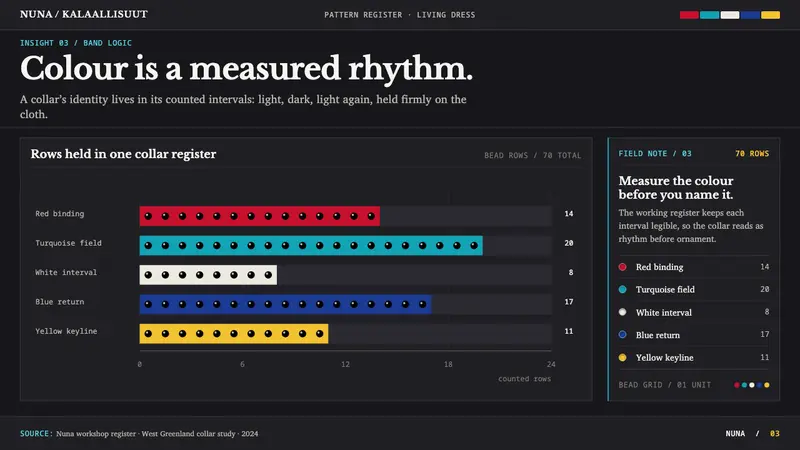This screenshot has height=450, width=800.
Task: Click Red binding text in the field note legend
Action: pos(659,267)
